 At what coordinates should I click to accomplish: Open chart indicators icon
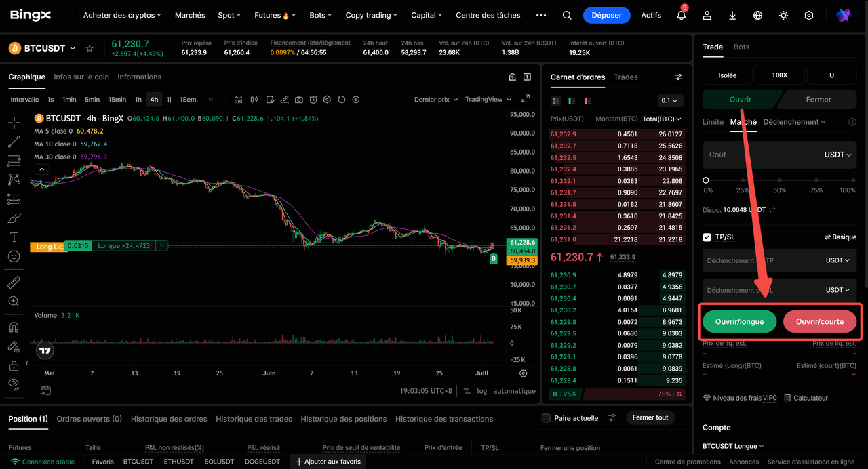[239, 100]
